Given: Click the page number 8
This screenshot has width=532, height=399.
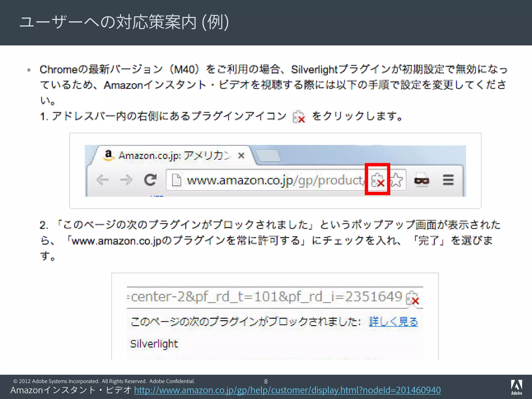Looking at the screenshot, I should point(266,381).
